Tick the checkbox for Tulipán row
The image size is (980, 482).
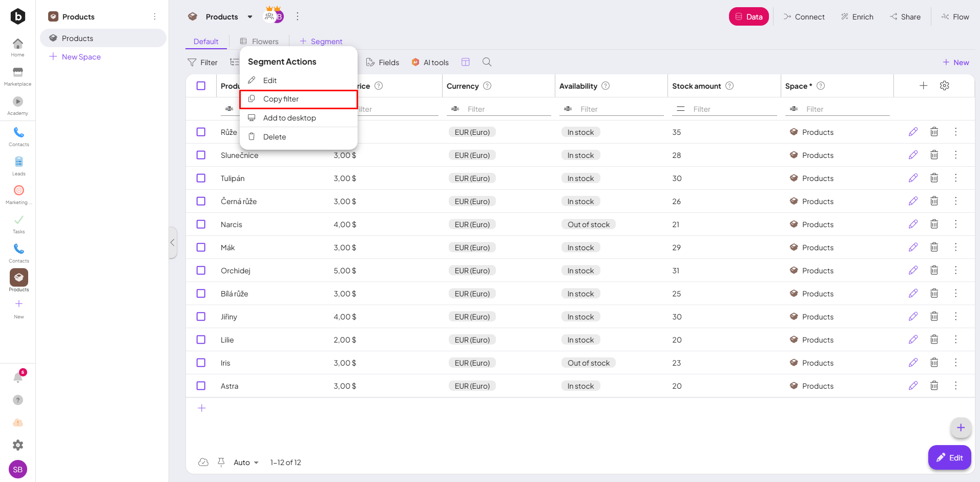[201, 178]
